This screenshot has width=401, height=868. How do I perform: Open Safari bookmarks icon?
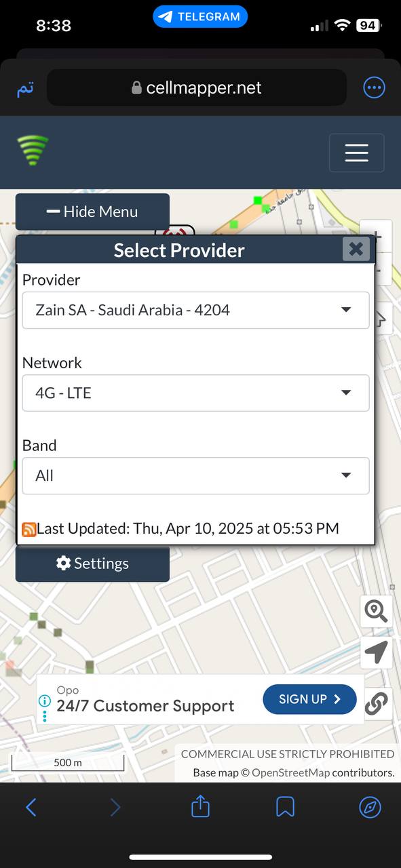[x=285, y=807]
